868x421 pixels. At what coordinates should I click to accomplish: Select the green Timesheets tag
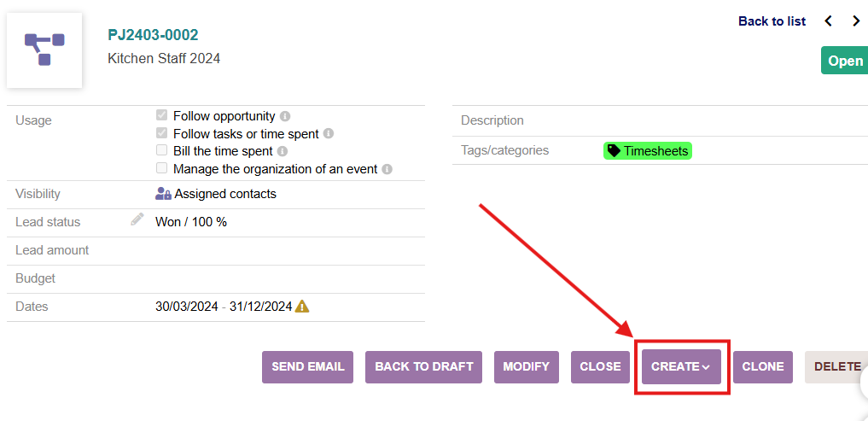[648, 150]
